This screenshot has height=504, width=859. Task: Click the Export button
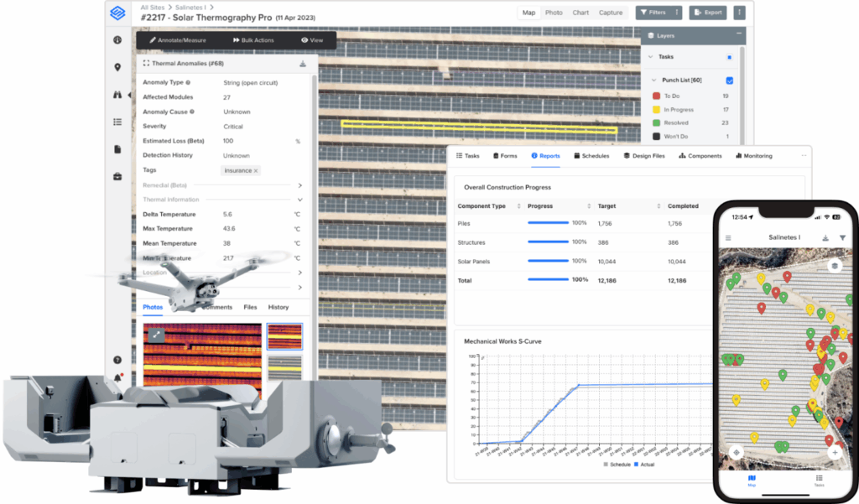click(x=708, y=13)
